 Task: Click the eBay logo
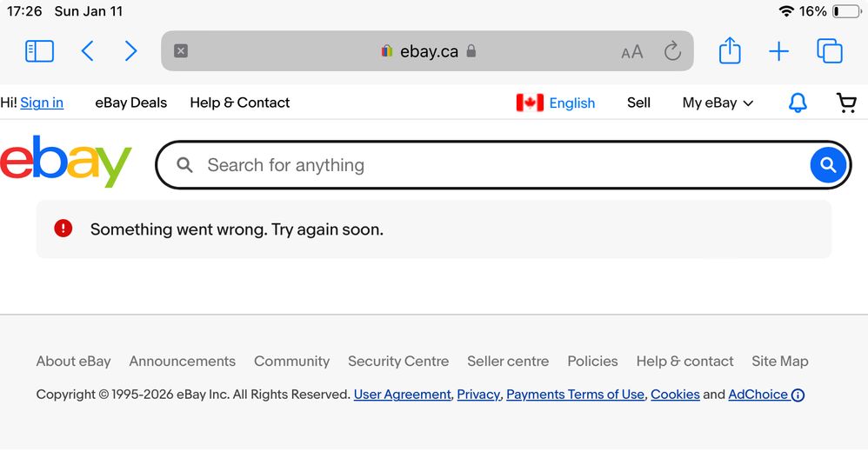66,162
